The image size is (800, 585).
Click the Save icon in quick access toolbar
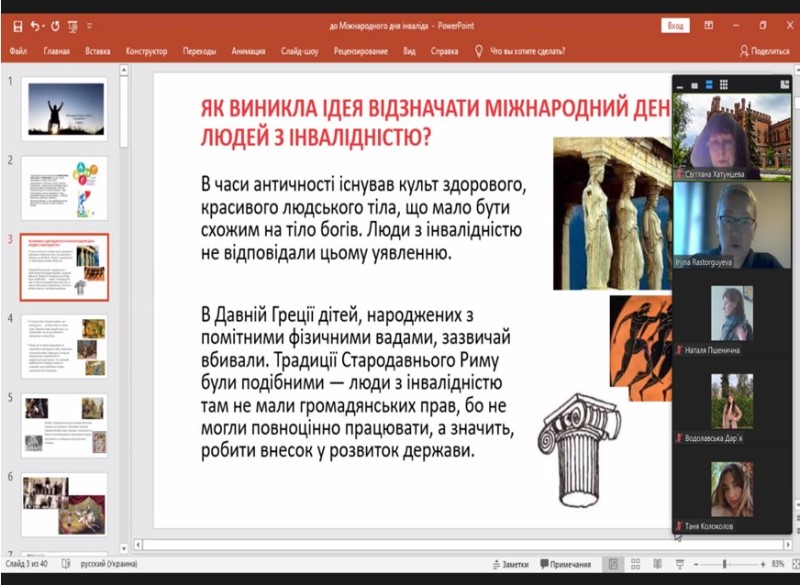click(x=17, y=27)
